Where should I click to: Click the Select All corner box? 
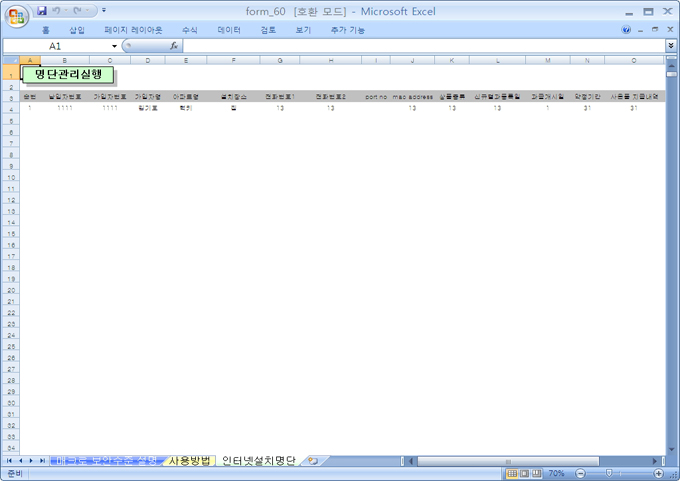click(11, 60)
